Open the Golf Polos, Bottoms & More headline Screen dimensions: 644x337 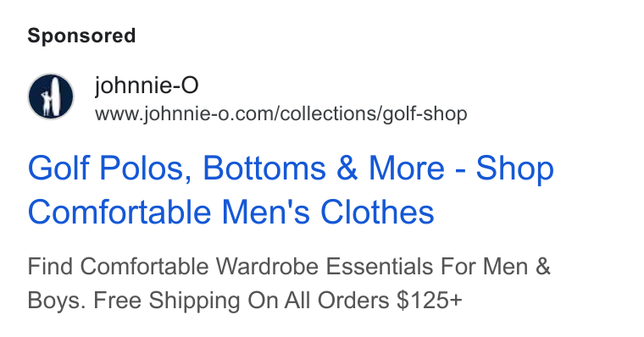tap(291, 168)
